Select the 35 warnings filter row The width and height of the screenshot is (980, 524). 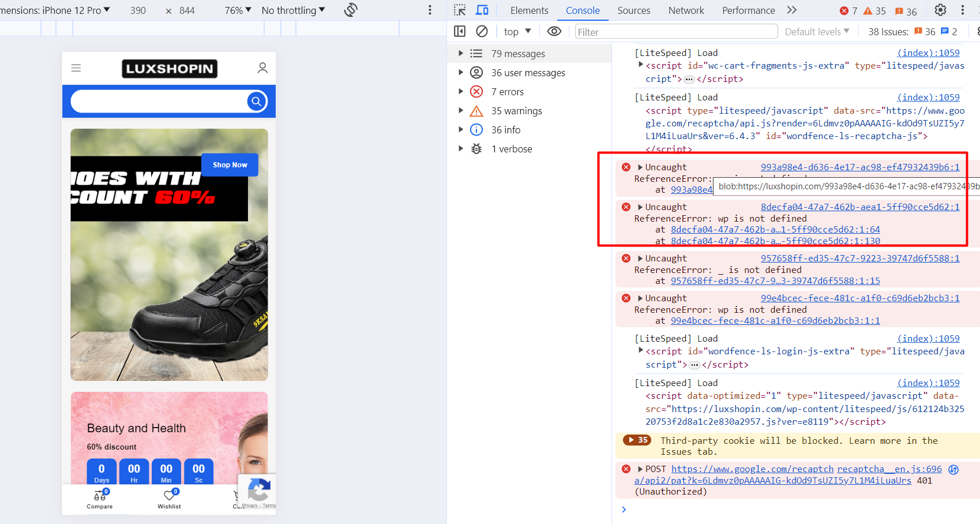530,111
